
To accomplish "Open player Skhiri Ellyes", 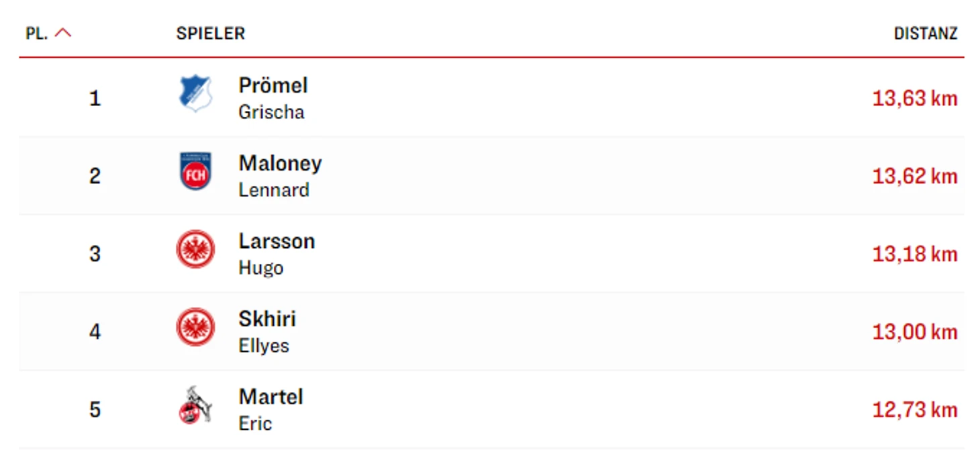I will 267,332.
